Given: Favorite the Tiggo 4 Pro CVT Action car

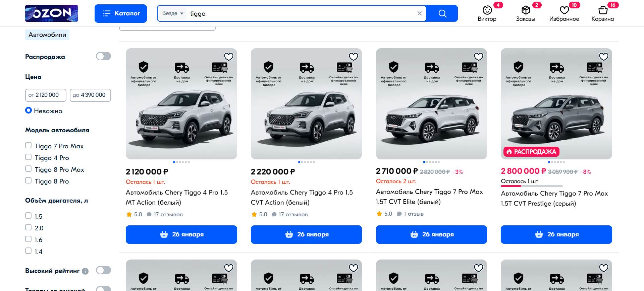Looking at the screenshot, I should (x=354, y=57).
